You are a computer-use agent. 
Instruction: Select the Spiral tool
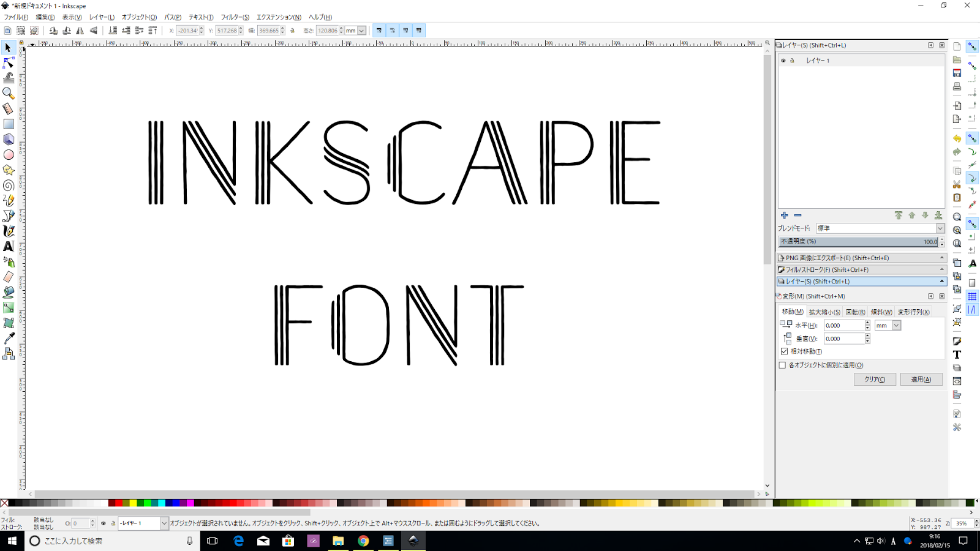tap(9, 186)
